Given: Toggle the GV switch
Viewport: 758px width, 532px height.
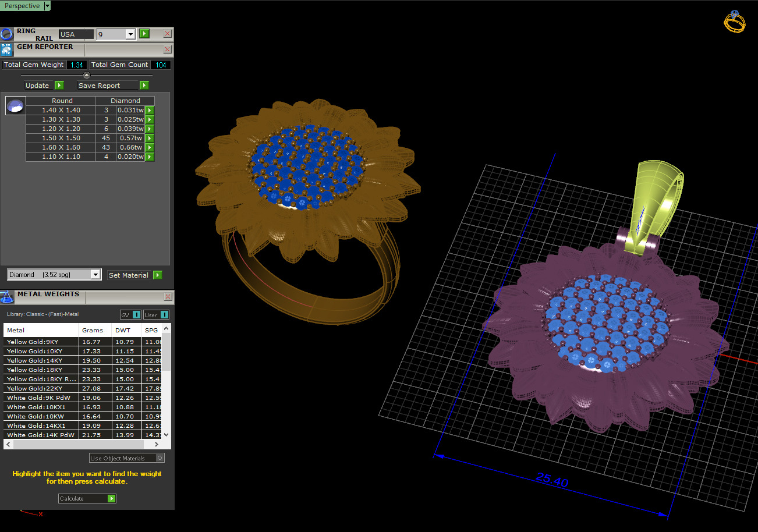Looking at the screenshot, I should click(x=130, y=315).
